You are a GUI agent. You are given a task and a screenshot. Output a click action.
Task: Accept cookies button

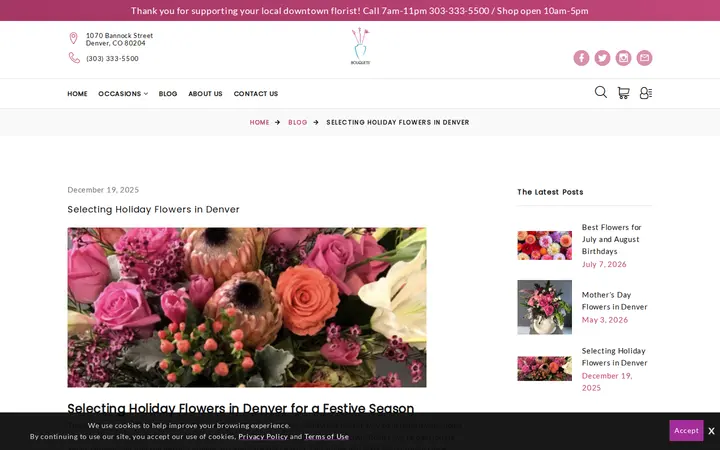[x=686, y=430]
